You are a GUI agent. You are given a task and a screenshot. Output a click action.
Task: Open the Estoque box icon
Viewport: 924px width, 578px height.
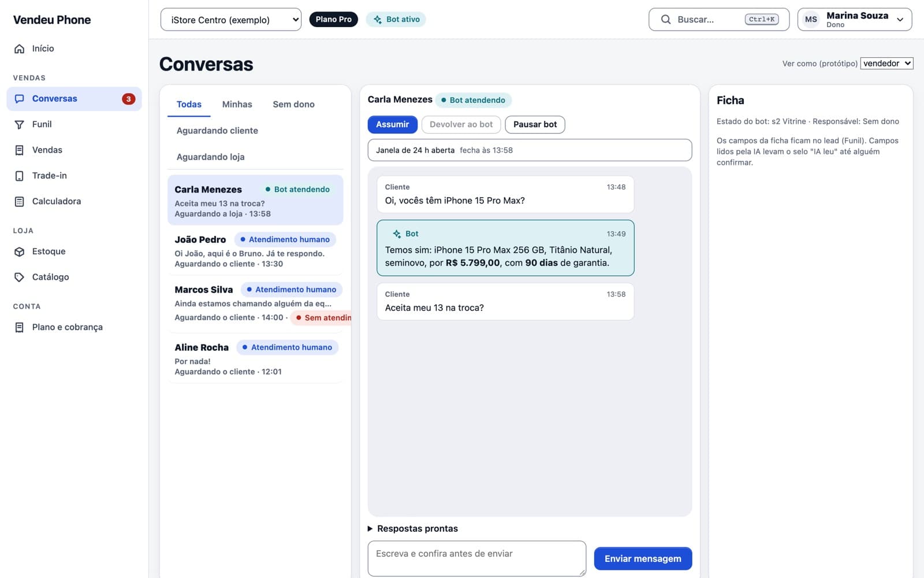(x=19, y=251)
